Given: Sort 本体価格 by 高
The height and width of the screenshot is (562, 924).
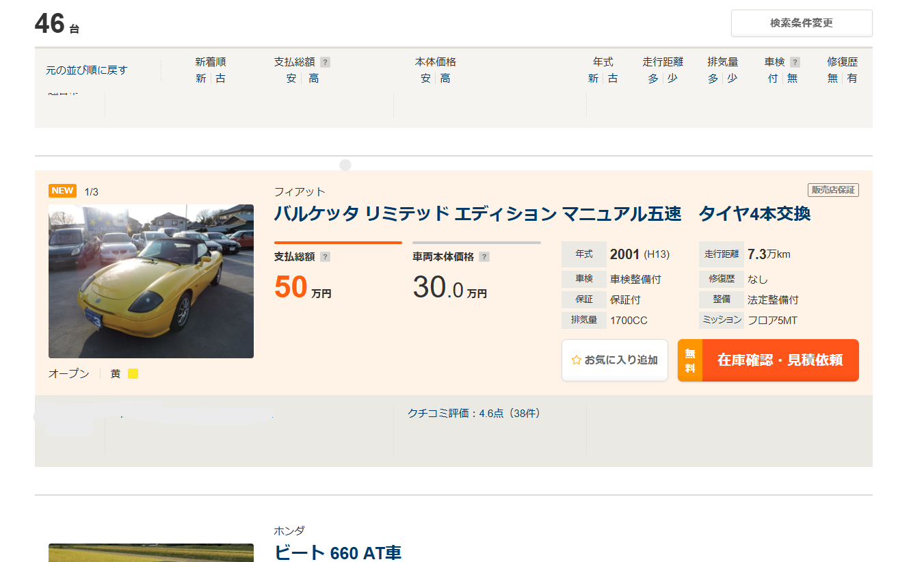Looking at the screenshot, I should click(445, 78).
